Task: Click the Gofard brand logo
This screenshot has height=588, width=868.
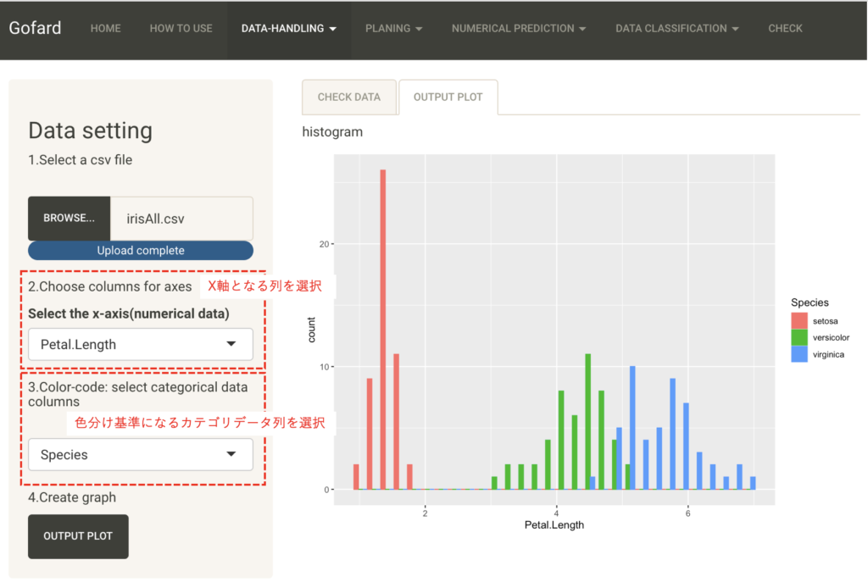Action: [36, 28]
